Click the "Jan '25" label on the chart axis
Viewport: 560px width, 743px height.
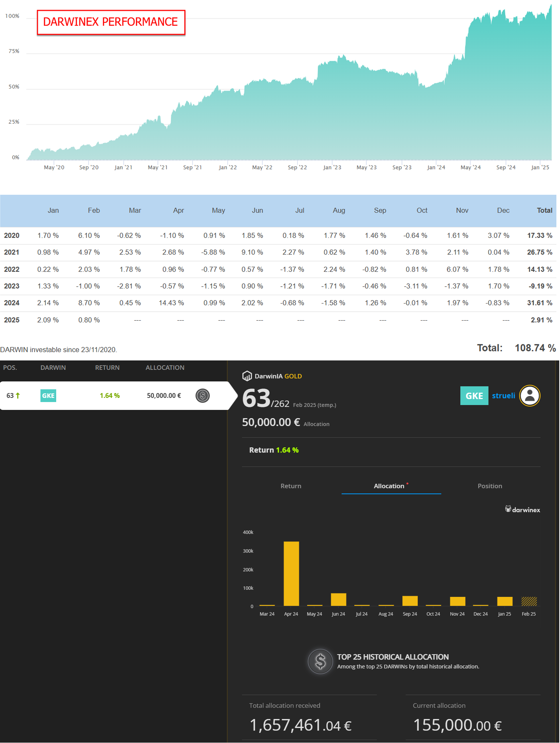540,167
